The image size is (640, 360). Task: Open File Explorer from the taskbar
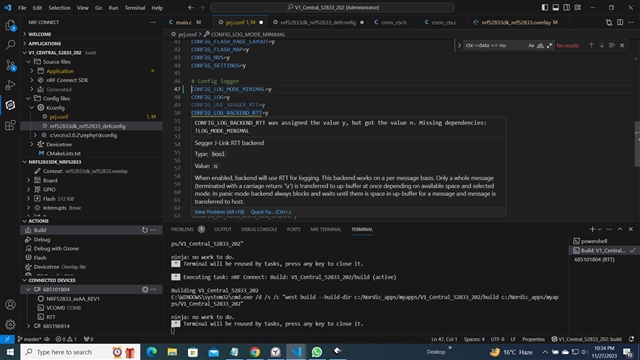coord(172,352)
